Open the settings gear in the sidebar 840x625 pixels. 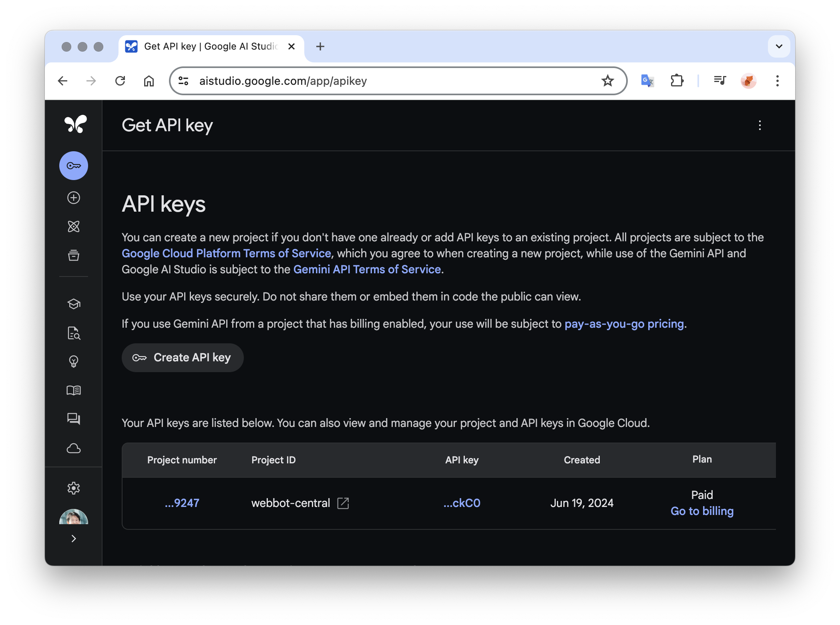[74, 488]
